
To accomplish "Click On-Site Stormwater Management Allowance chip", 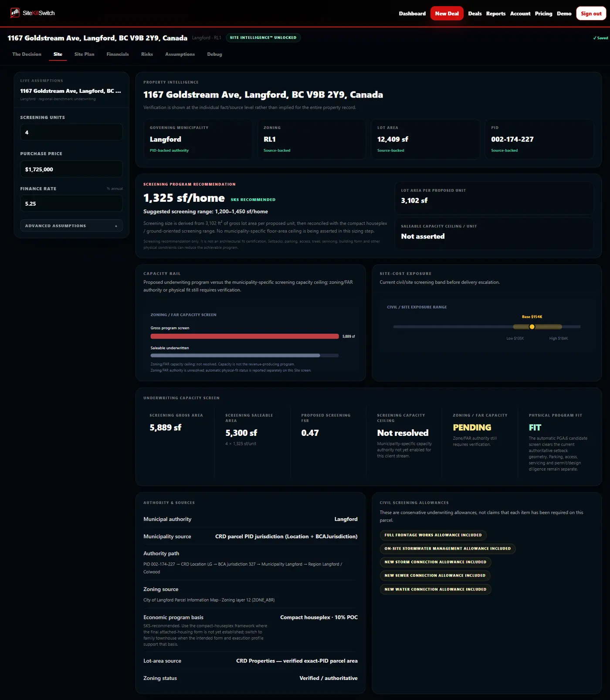I will 447,548.
